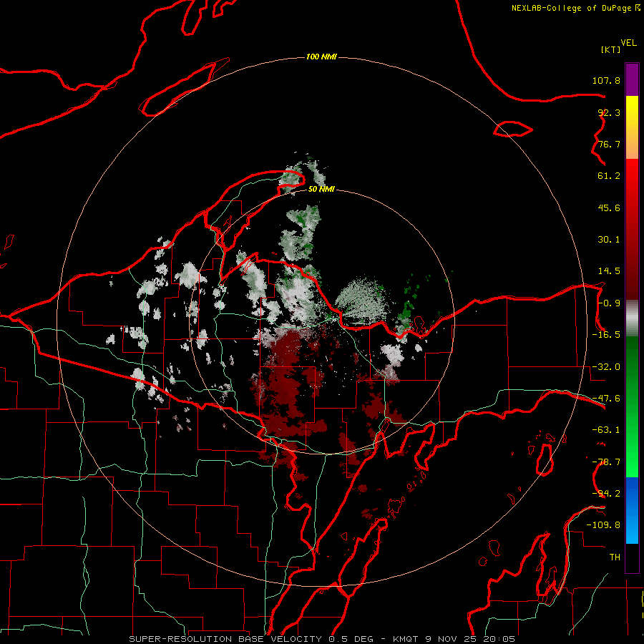The image size is (644, 644).
Task: Select the 107.8 velocity scale value
Action: [x=606, y=80]
